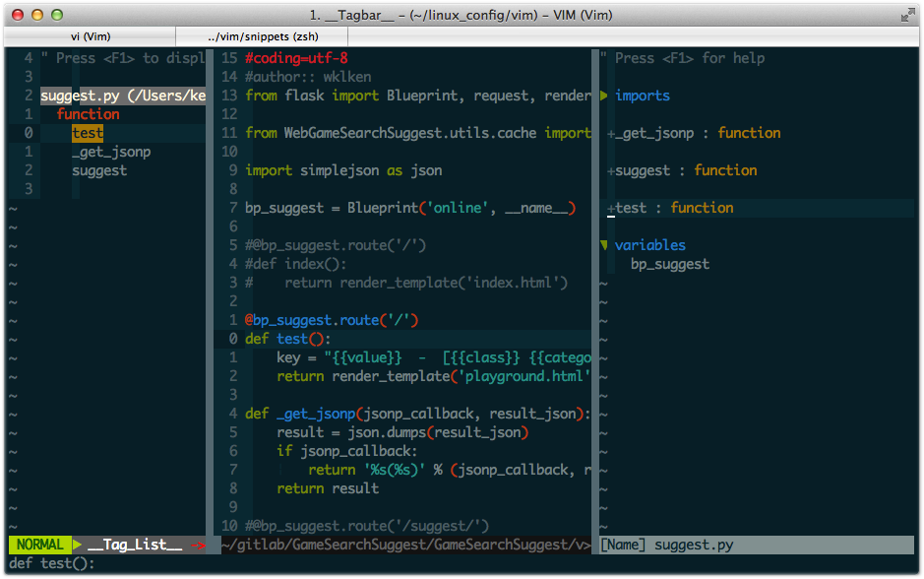Click the "return render_template('playground.html'" line
Viewport: 924px width, 579px height.
(x=434, y=376)
